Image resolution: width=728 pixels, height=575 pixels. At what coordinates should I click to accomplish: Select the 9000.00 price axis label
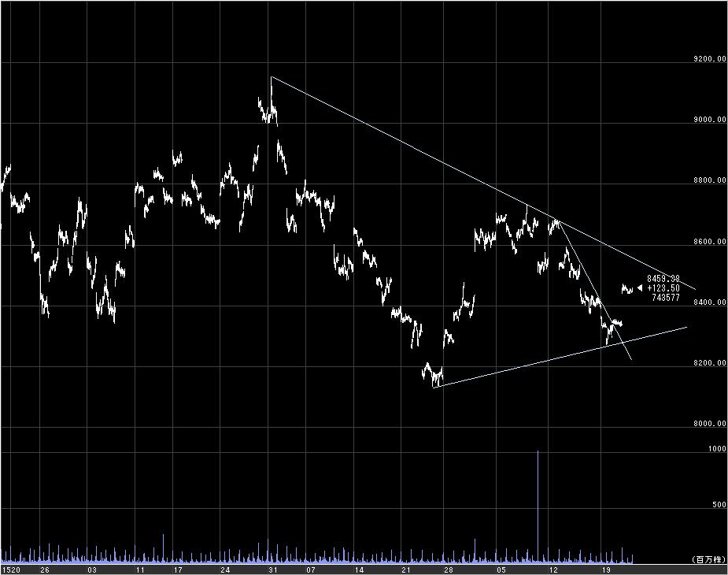pyautogui.click(x=710, y=120)
